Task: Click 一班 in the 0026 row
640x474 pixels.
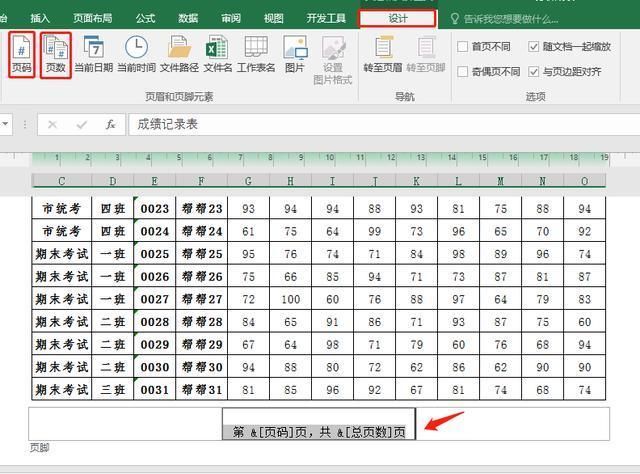Action: click(113, 277)
